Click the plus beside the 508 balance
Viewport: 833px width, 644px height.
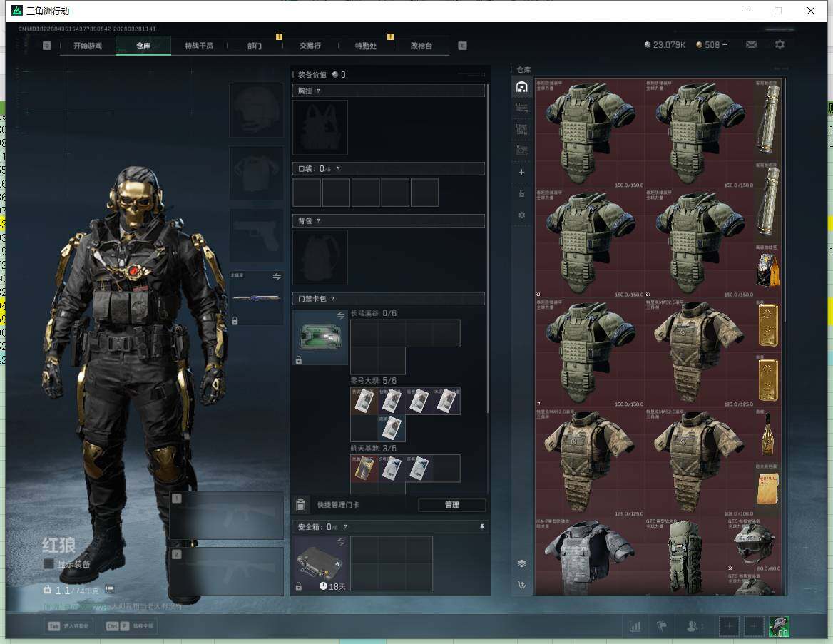(x=725, y=45)
